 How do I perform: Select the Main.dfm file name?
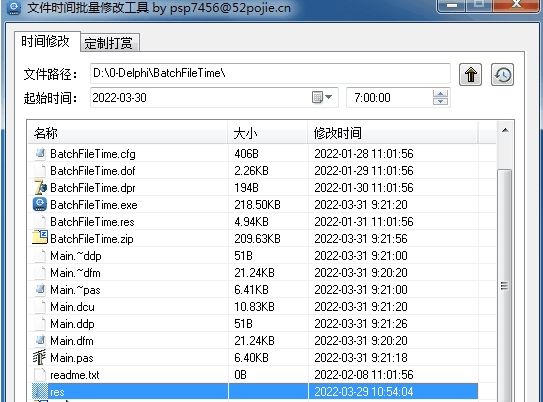[72, 341]
